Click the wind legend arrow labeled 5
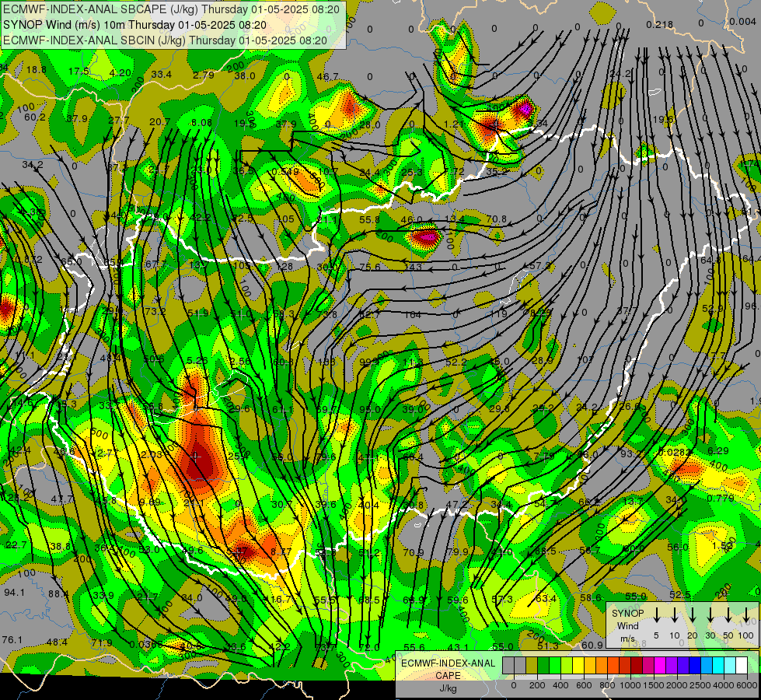The image size is (761, 700). tap(656, 615)
